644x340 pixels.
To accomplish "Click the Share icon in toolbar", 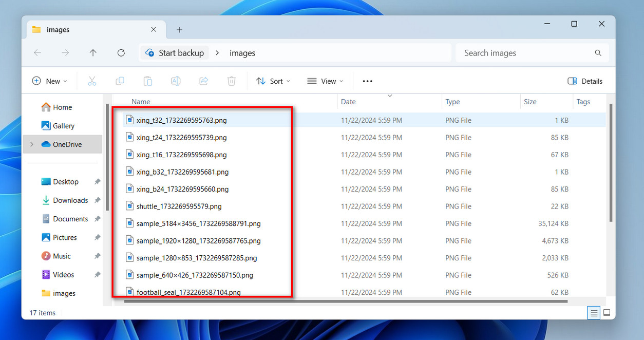I will pos(203,81).
